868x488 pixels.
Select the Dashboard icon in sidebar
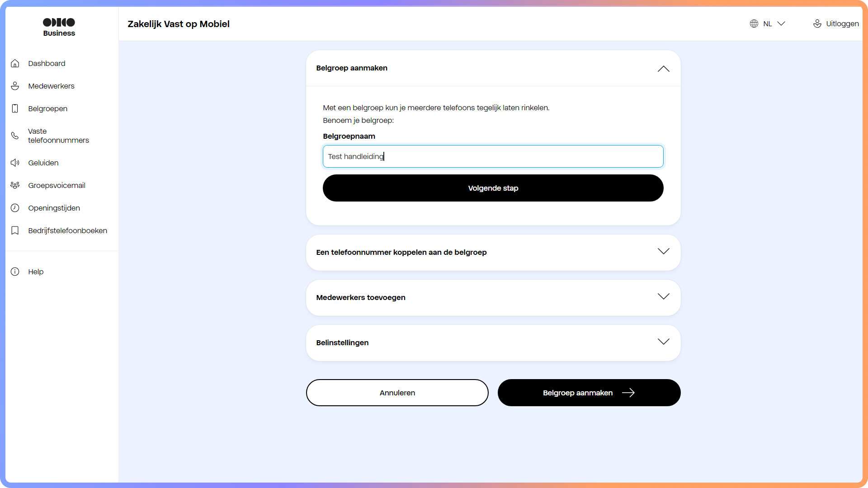point(15,63)
